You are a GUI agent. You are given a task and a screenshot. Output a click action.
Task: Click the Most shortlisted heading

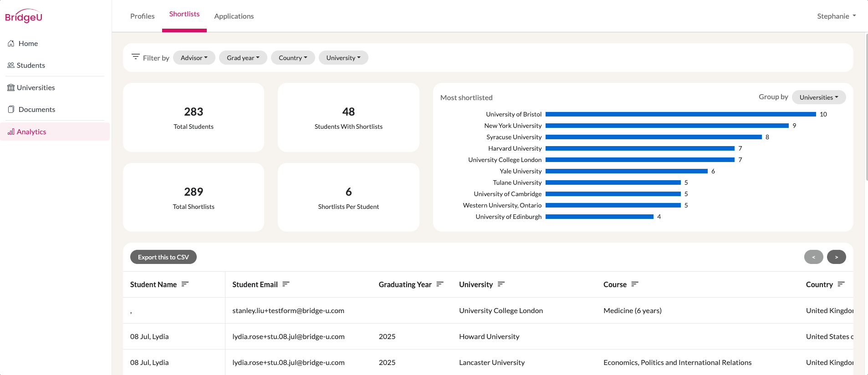466,97
